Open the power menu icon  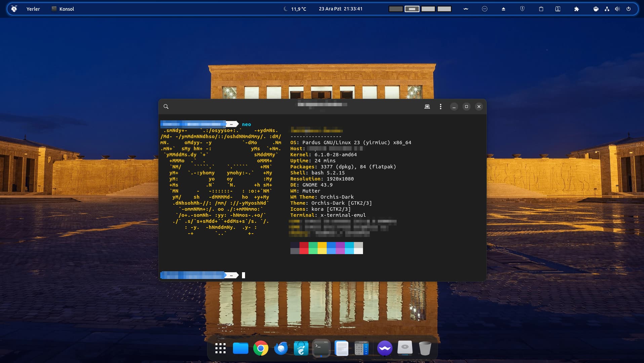(x=628, y=9)
